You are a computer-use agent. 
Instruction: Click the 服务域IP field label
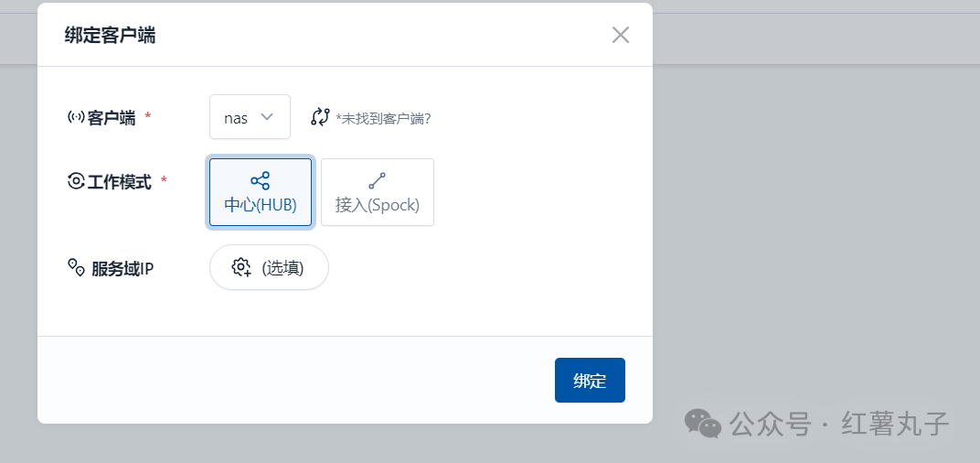[x=122, y=268]
